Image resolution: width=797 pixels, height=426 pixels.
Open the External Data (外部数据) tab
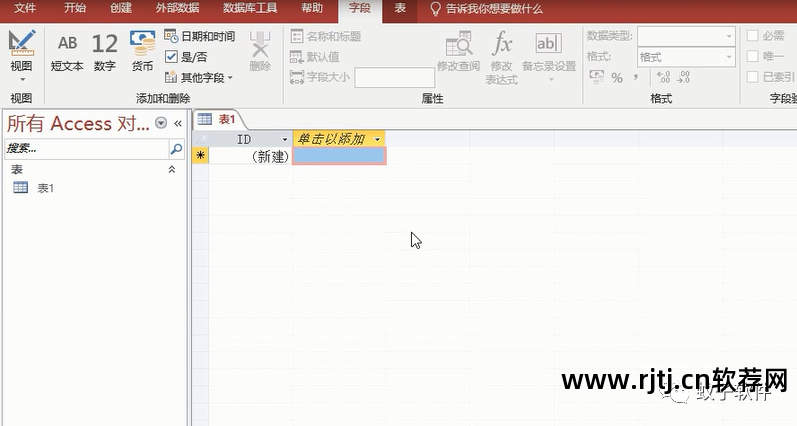177,8
